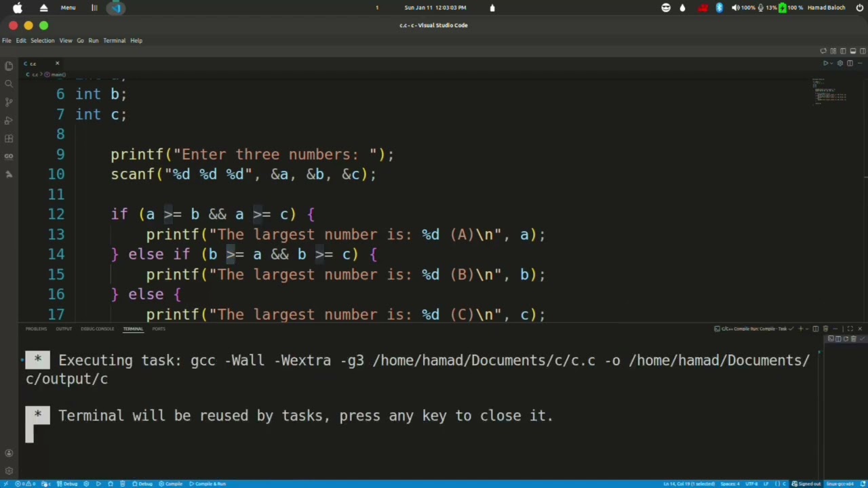
Task: Open the Apple logo menu
Action: click(18, 7)
